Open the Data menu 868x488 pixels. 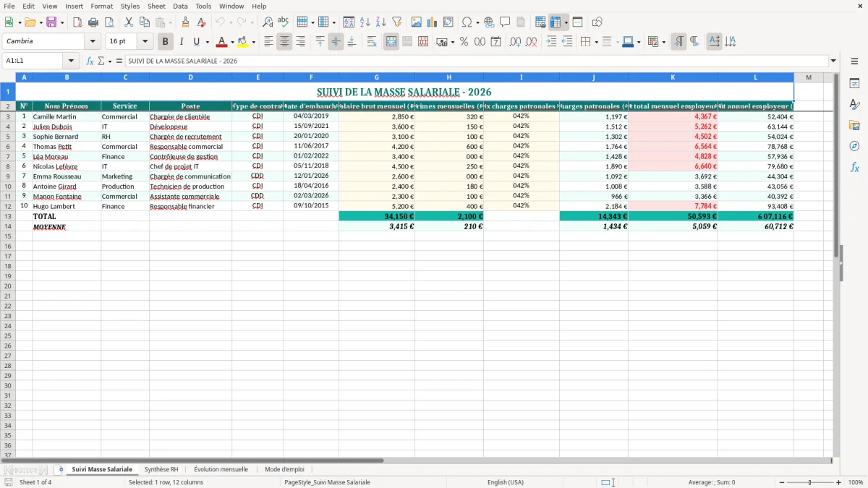coord(180,6)
